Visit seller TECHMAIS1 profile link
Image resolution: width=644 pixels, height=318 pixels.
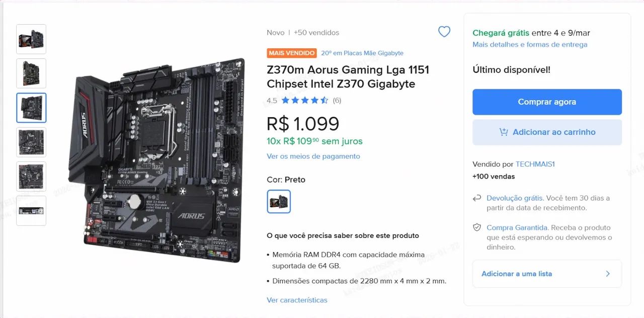tap(535, 164)
